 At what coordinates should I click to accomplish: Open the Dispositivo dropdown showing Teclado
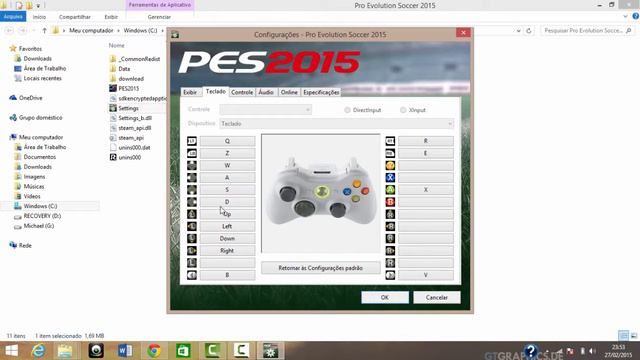(337, 124)
